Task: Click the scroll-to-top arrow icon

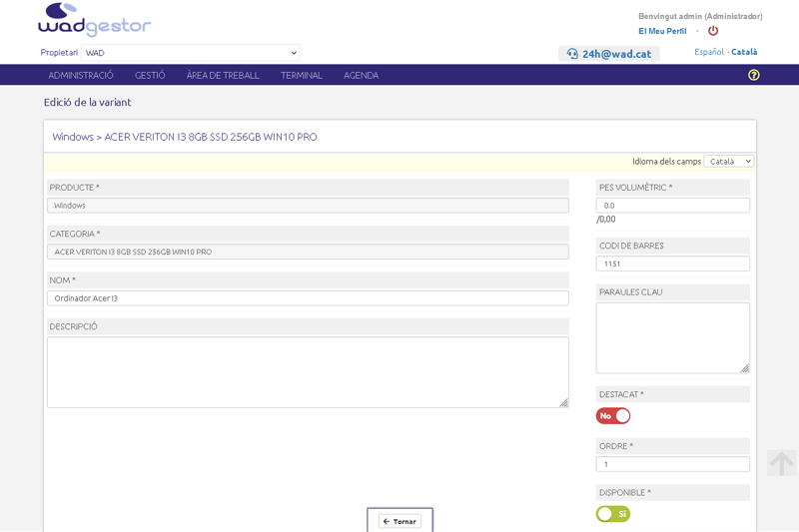Action: (781, 463)
